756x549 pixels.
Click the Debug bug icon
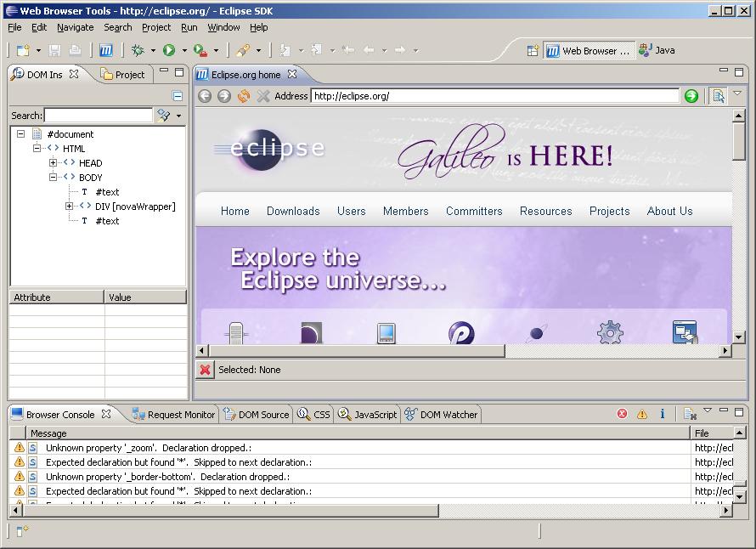click(x=138, y=50)
